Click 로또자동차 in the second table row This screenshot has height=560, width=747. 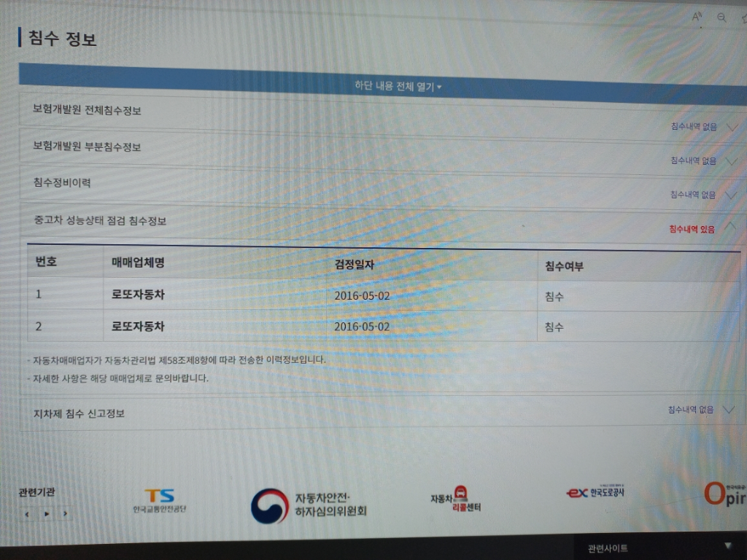[139, 326]
